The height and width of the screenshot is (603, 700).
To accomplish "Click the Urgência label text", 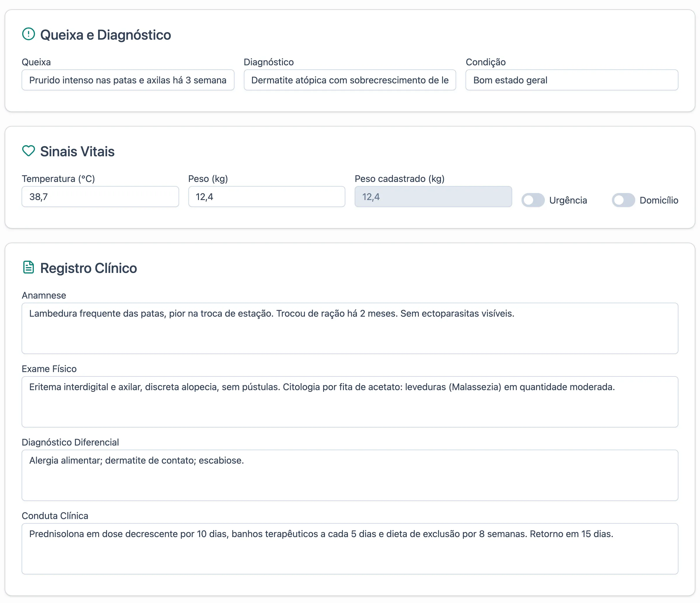I will point(568,200).
